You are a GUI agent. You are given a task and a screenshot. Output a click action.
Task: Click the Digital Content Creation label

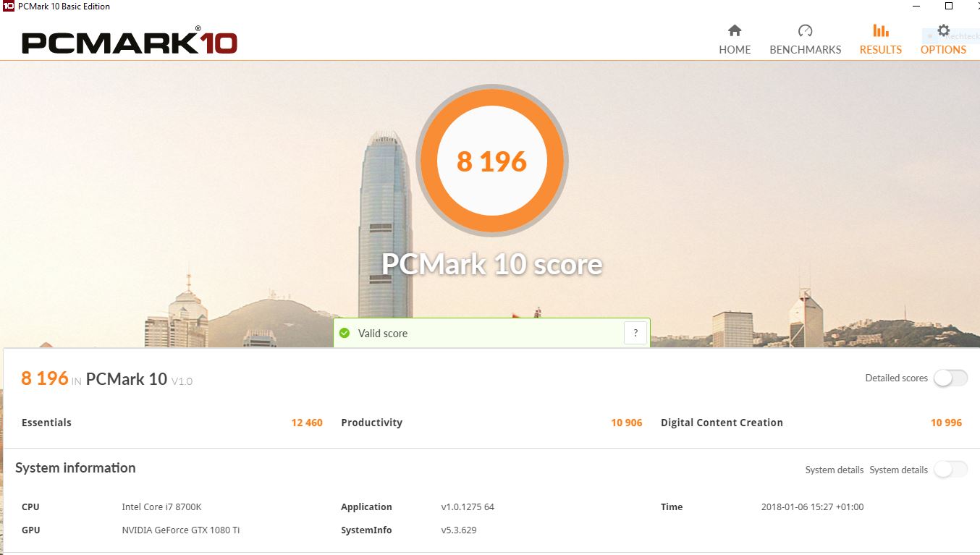(x=722, y=423)
